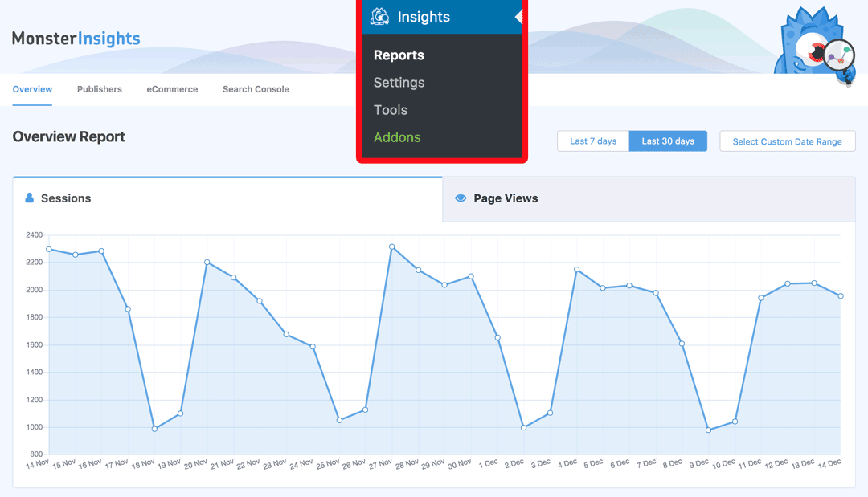Select the Insights monster icon in admin menu
Image resolution: width=868 pixels, height=497 pixels.
378,16
